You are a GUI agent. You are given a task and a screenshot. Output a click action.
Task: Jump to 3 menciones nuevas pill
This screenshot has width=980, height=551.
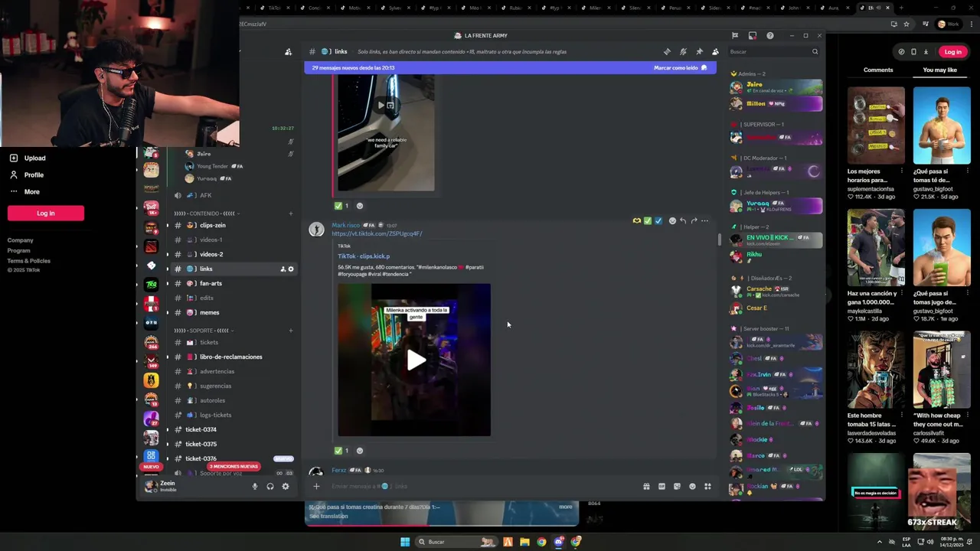tap(234, 466)
